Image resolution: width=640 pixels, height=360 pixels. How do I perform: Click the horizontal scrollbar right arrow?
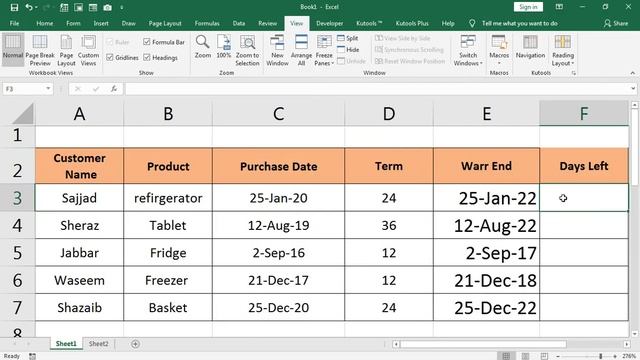pyautogui.click(x=627, y=344)
